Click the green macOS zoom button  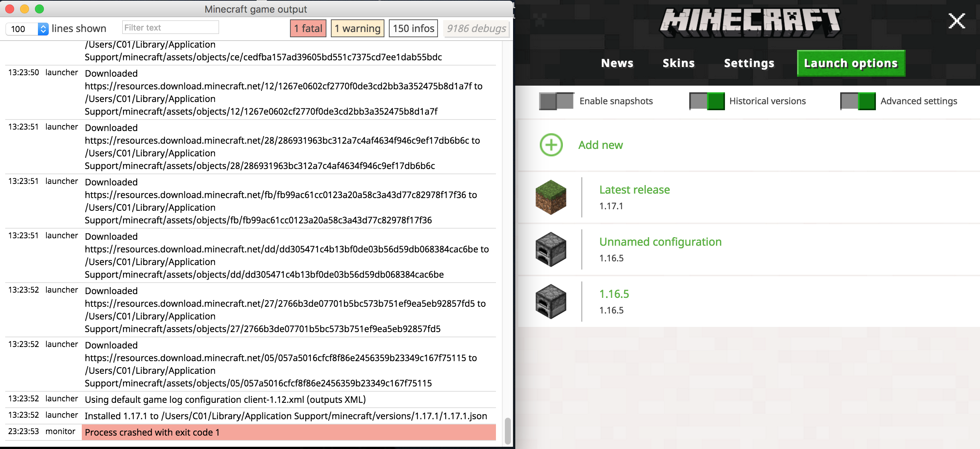[39, 9]
